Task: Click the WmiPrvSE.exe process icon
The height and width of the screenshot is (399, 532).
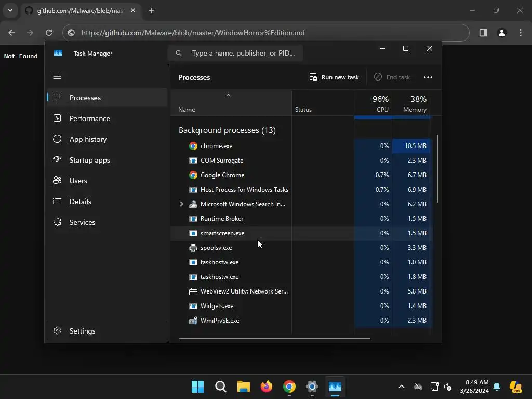Action: coord(193,321)
